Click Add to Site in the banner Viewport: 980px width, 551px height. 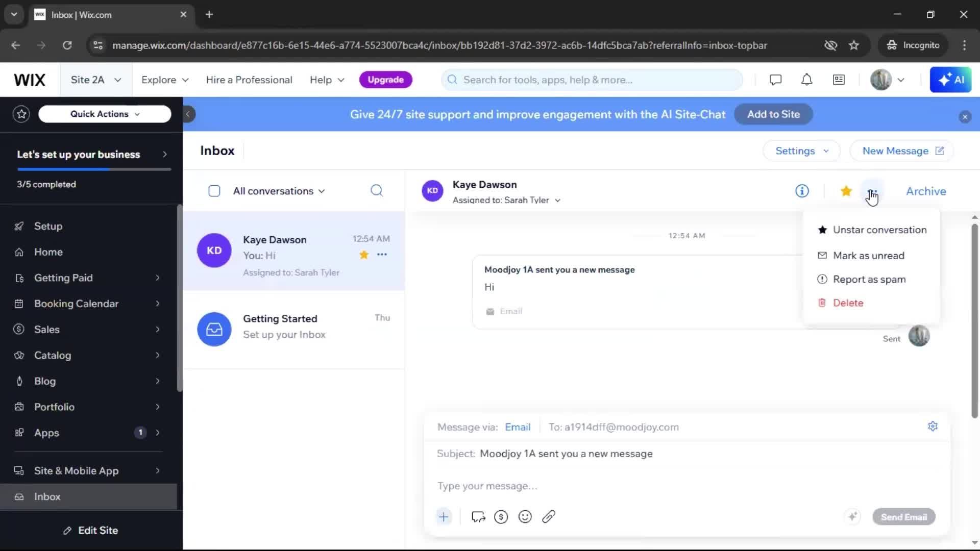tap(773, 114)
